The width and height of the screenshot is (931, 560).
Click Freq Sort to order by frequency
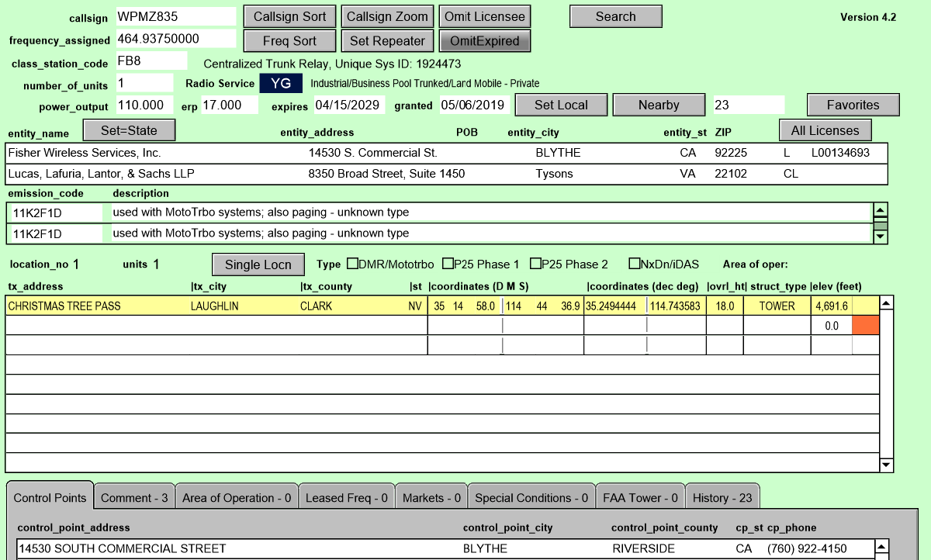pos(289,40)
